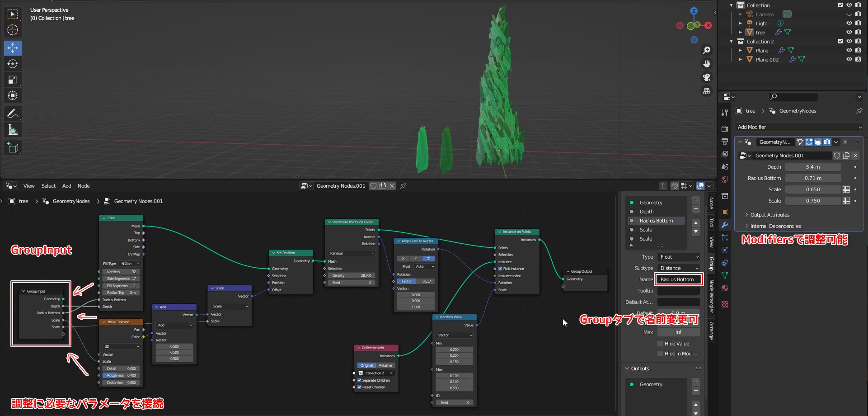Choose the Add Cube tool
This screenshot has width=868, height=416.
coord(13,148)
